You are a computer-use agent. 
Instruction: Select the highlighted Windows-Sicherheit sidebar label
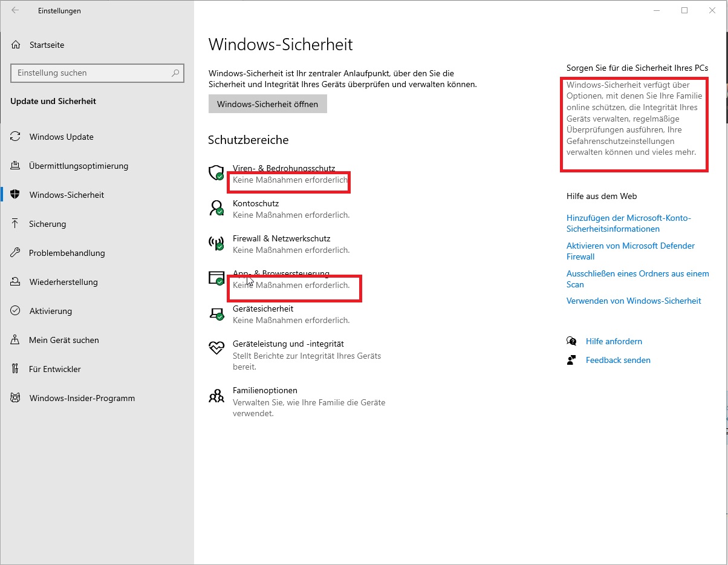click(67, 195)
